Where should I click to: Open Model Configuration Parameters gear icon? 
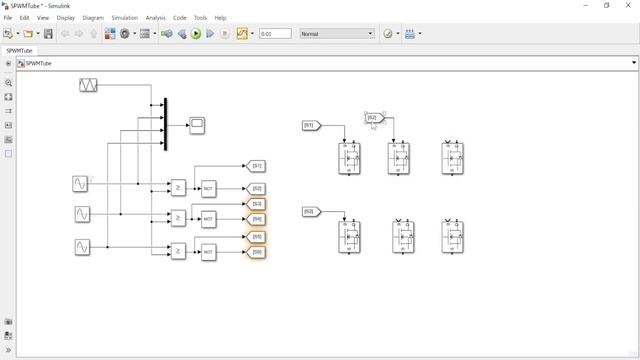[x=124, y=33]
